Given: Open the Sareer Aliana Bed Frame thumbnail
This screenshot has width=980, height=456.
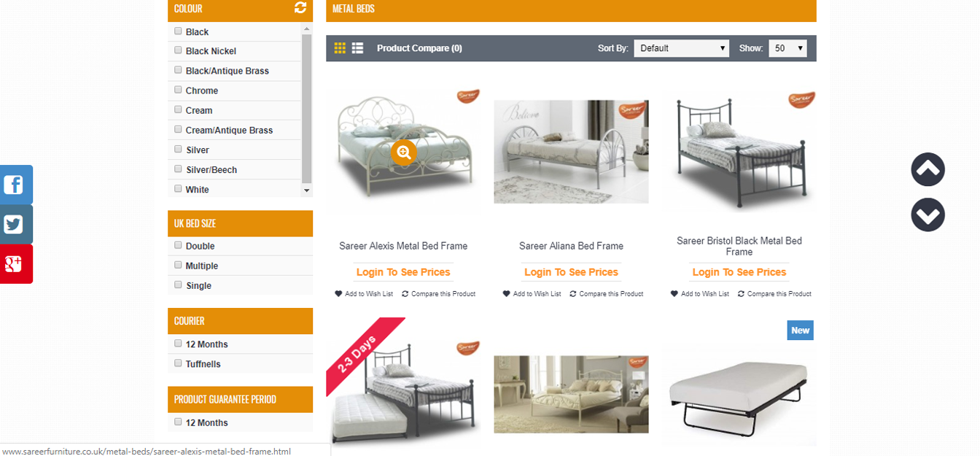Looking at the screenshot, I should 571,152.
